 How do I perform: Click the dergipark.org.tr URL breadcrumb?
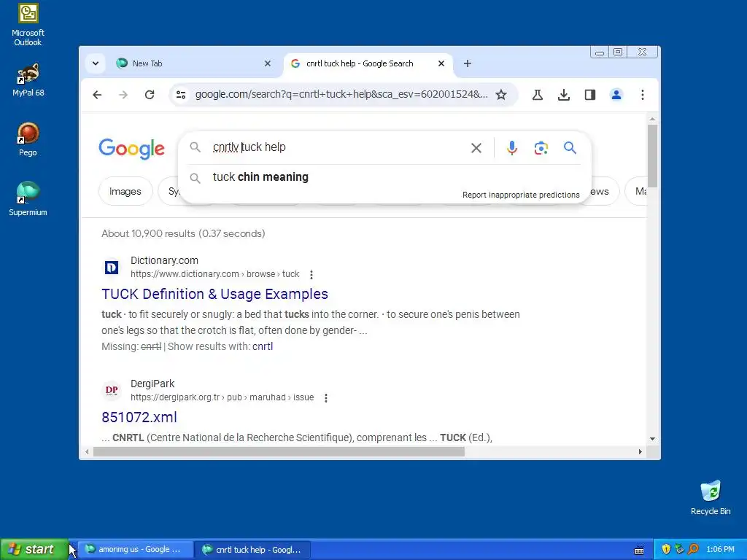[222, 397]
